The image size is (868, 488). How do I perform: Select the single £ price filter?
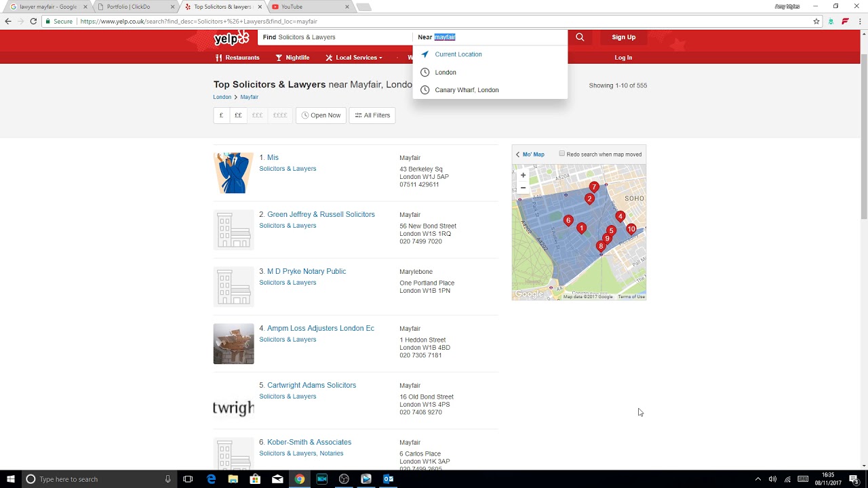[x=221, y=115]
